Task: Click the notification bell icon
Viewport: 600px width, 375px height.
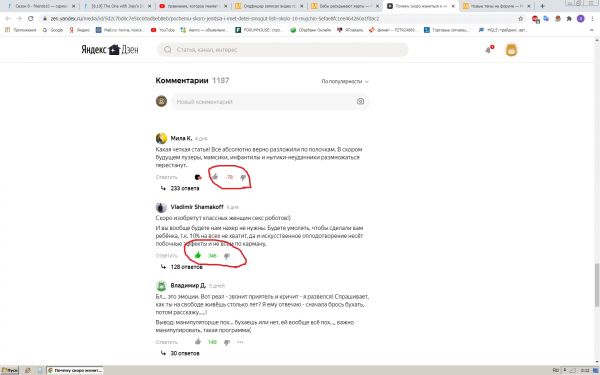Action: click(489, 49)
